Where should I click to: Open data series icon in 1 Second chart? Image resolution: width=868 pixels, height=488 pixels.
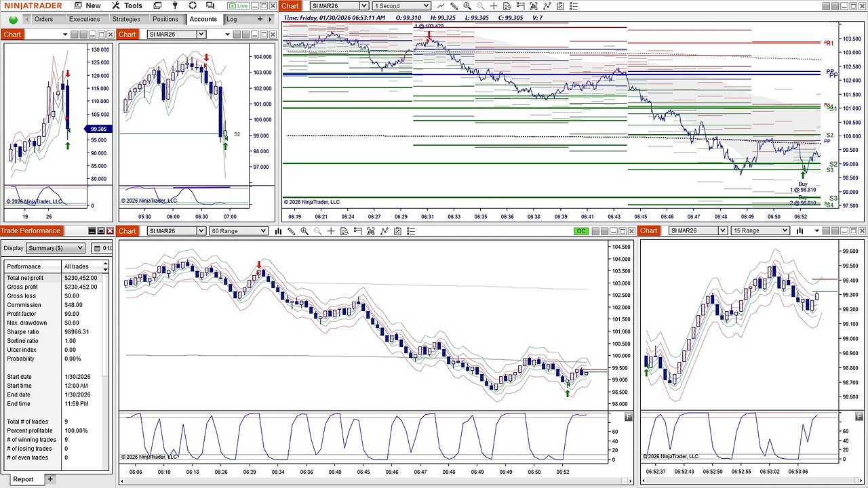click(534, 5)
